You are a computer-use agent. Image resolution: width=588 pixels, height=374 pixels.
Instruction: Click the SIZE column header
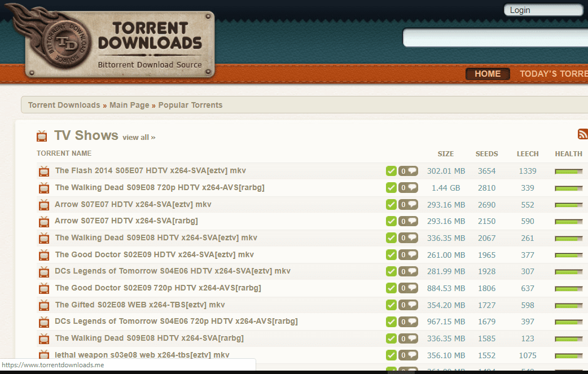pyautogui.click(x=445, y=153)
